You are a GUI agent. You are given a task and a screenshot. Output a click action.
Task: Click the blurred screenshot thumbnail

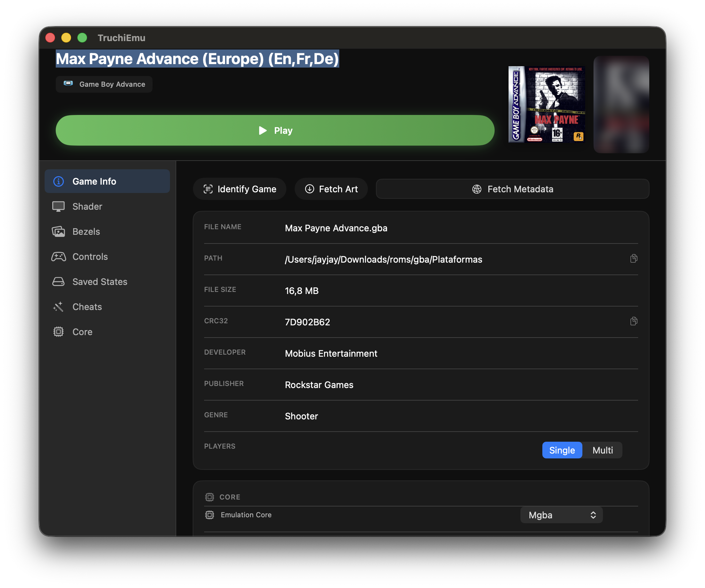point(621,105)
